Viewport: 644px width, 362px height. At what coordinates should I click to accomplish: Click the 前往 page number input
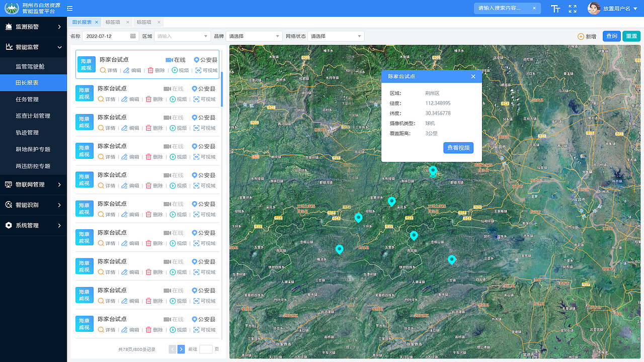(x=206, y=349)
